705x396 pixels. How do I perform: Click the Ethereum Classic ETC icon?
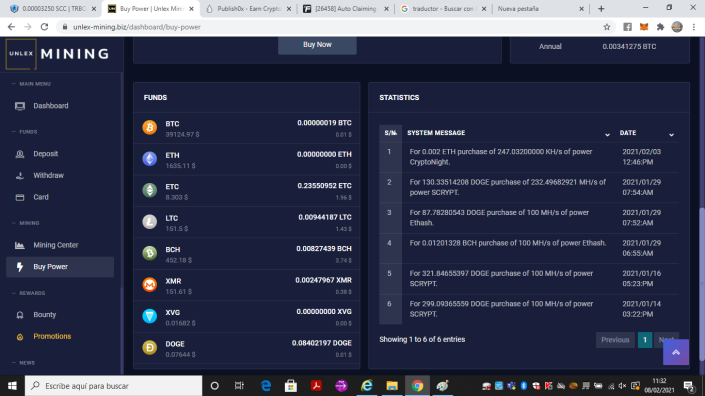click(150, 190)
